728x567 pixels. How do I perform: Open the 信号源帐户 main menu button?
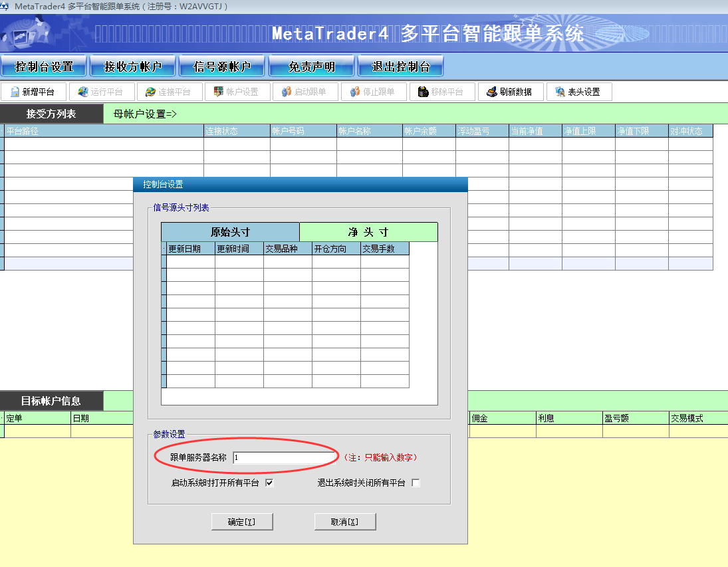pyautogui.click(x=222, y=66)
